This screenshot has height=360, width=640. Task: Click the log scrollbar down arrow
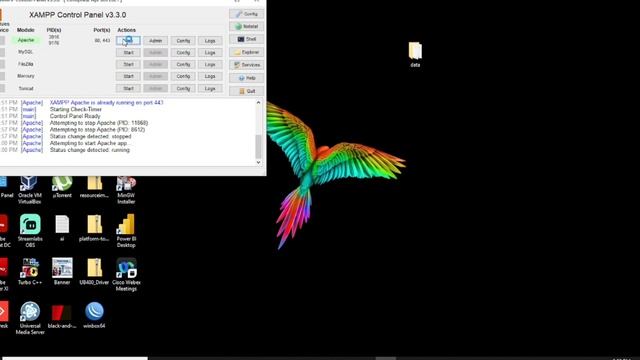click(258, 162)
